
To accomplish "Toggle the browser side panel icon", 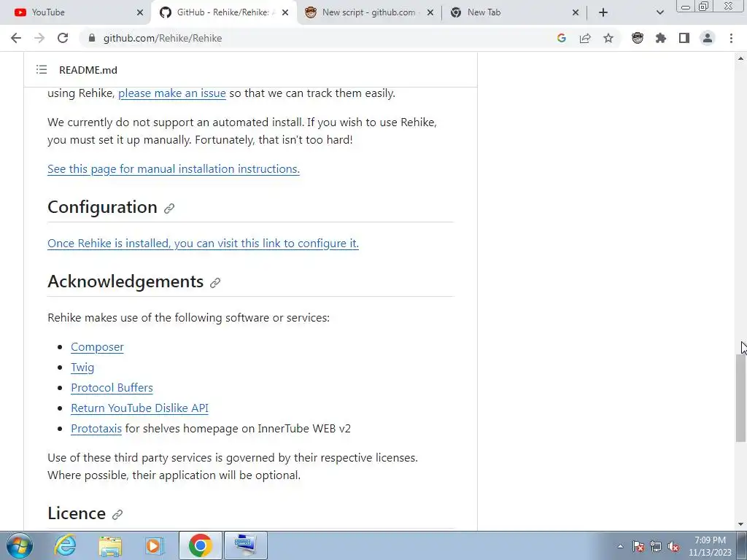I will click(684, 38).
